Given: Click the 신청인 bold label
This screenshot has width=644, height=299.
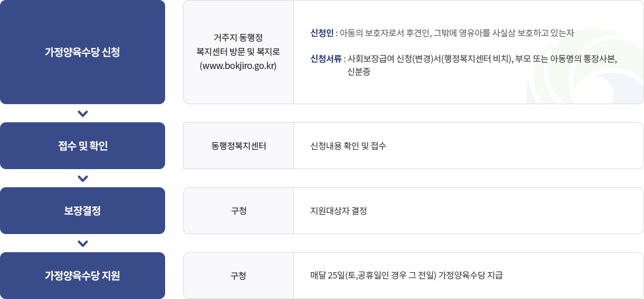Looking at the screenshot, I should pyautogui.click(x=322, y=34).
